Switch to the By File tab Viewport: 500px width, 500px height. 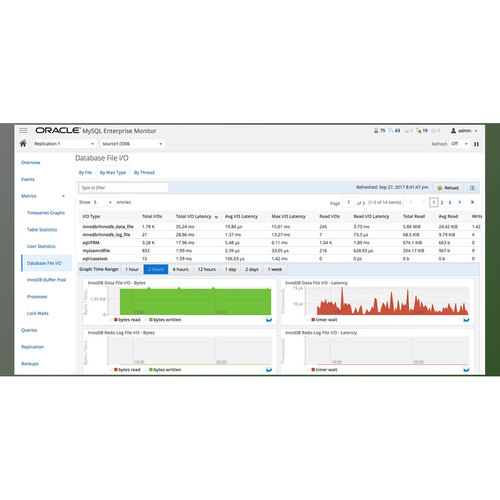click(85, 172)
